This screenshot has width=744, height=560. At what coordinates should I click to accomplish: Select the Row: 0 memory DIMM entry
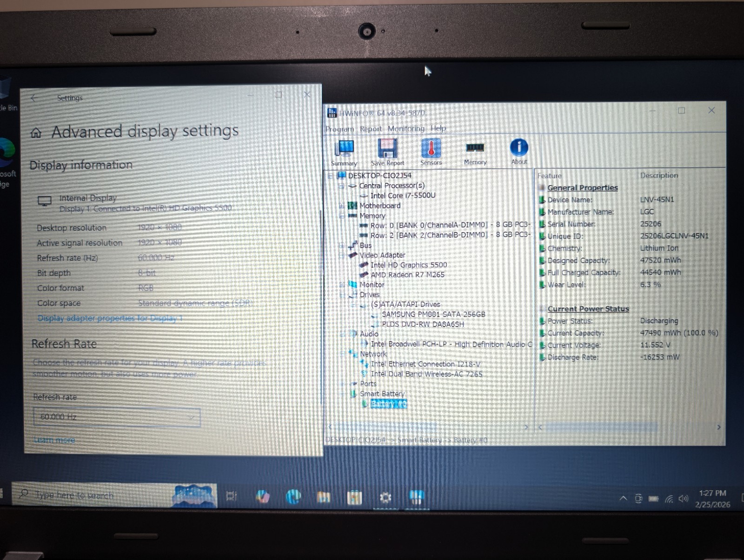click(x=450, y=225)
